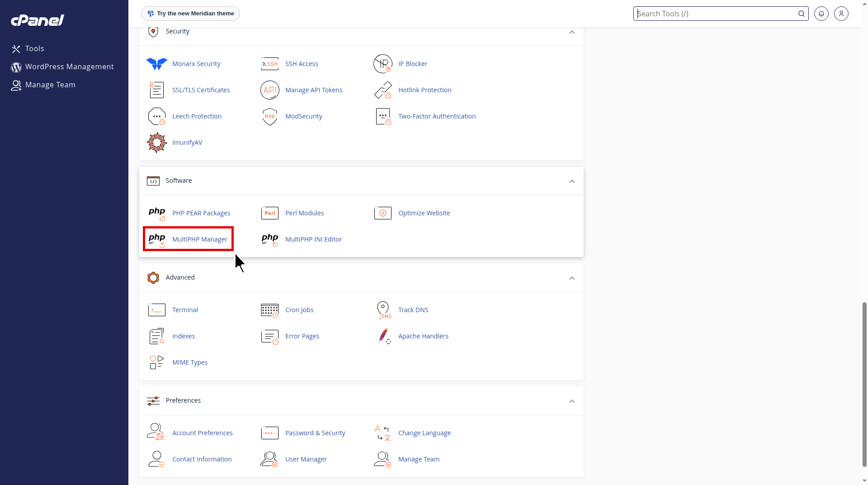Click the SSH Access icon
This screenshot has height=485, width=868.
pos(270,64)
